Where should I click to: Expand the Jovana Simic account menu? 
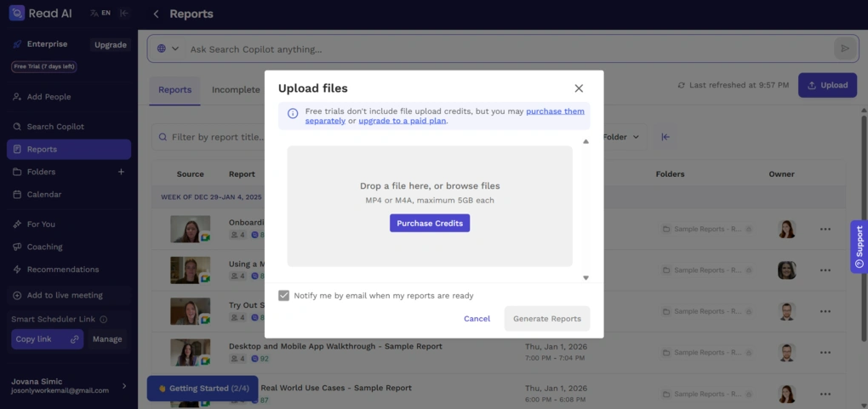[x=124, y=386]
